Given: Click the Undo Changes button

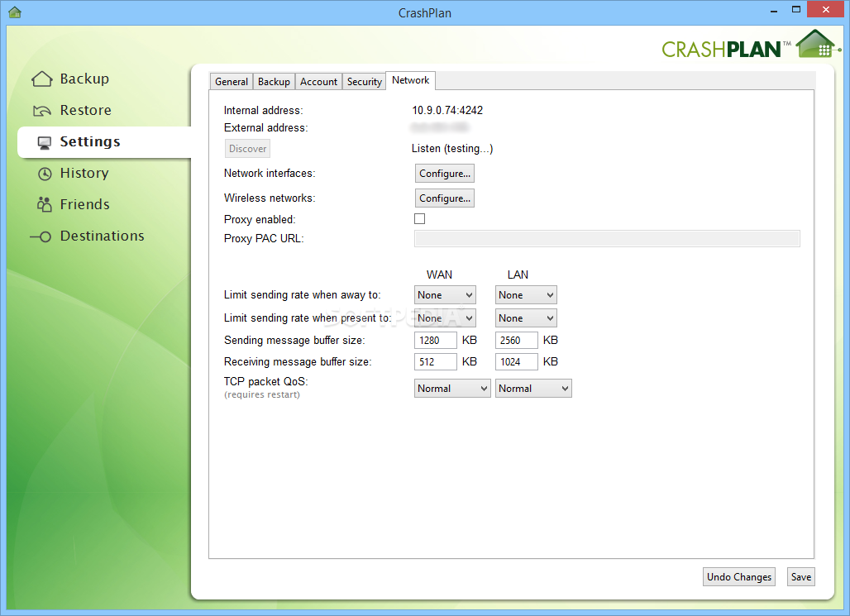Looking at the screenshot, I should coord(739,577).
